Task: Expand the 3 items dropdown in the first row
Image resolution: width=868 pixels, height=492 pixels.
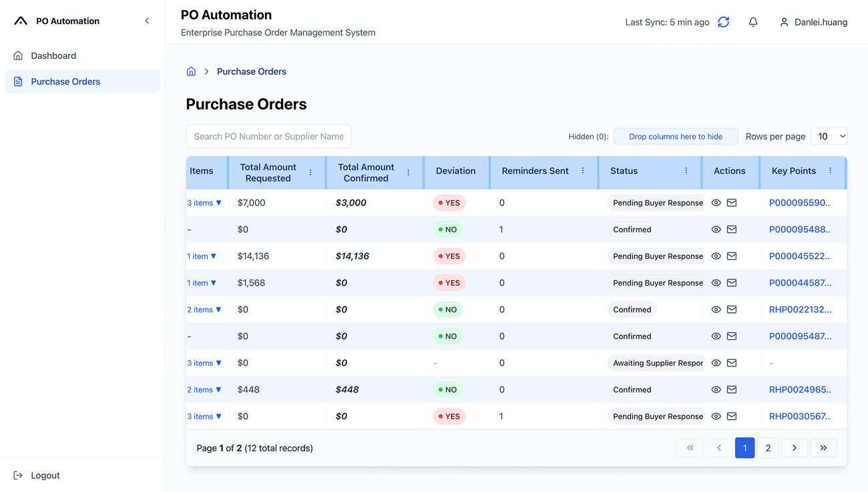Action: pos(204,202)
